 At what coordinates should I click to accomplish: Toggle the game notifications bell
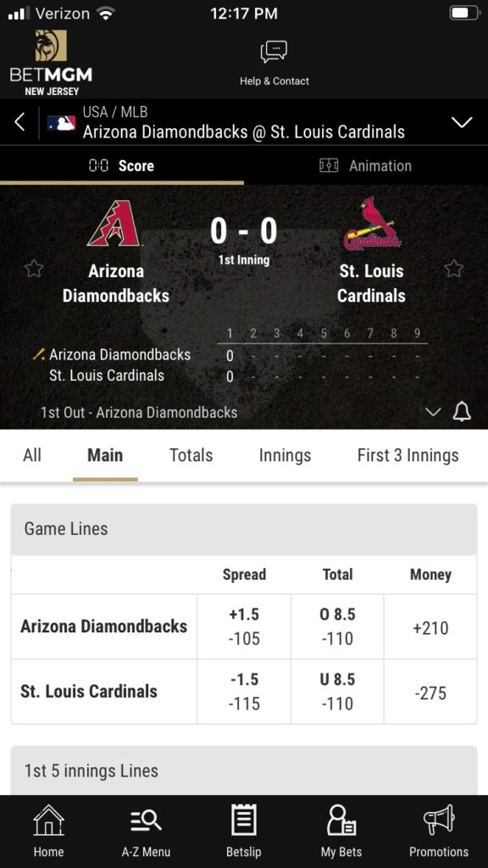[x=462, y=412]
